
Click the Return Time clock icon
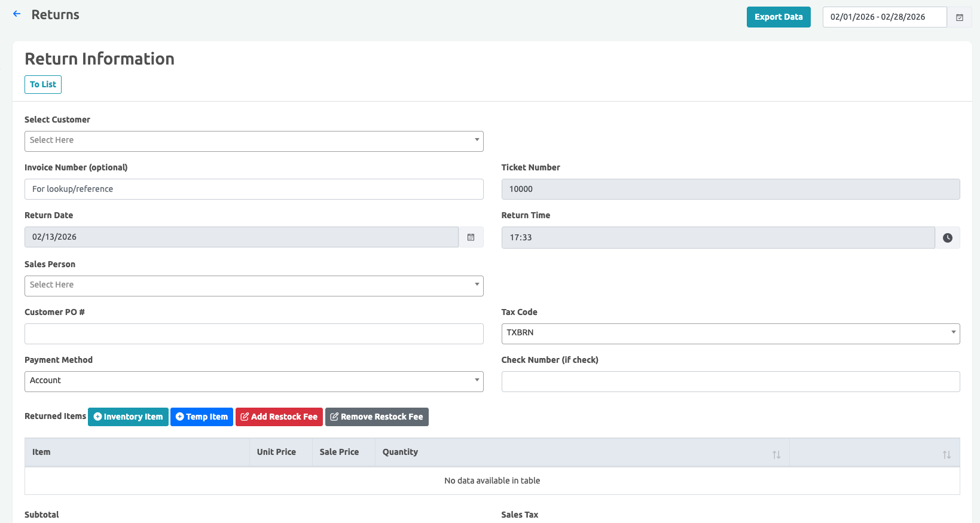coord(947,238)
